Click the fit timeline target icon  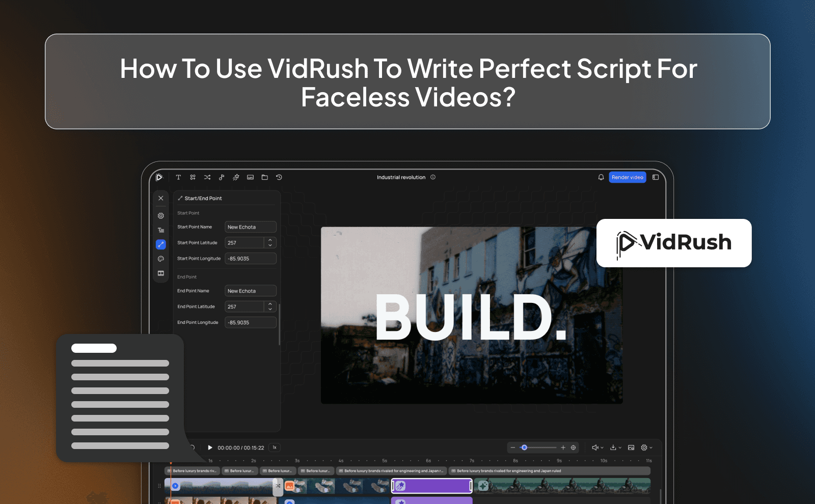point(574,447)
